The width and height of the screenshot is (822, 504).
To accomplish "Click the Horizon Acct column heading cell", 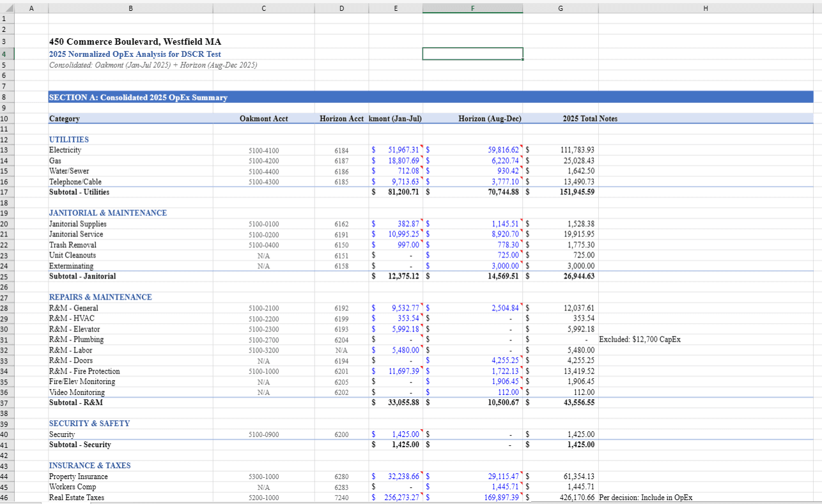I will 341,118.
